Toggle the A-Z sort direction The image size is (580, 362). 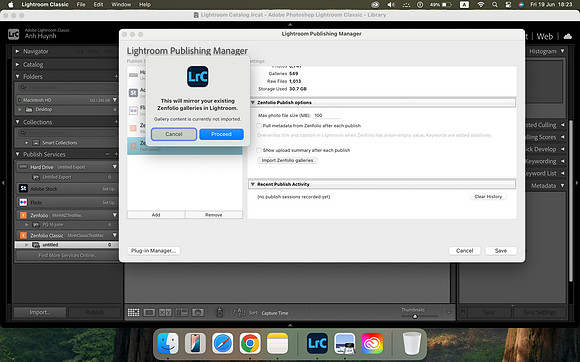pyautogui.click(x=239, y=313)
